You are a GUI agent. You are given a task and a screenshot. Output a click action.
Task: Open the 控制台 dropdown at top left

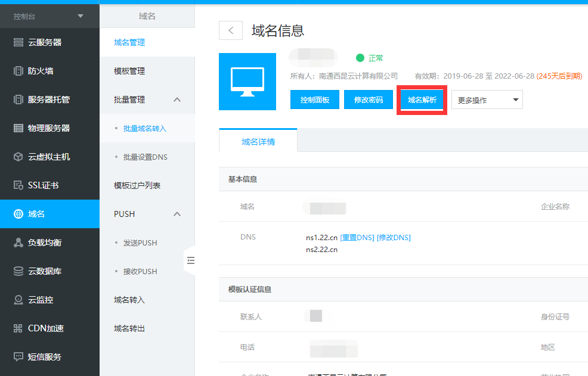81,16
